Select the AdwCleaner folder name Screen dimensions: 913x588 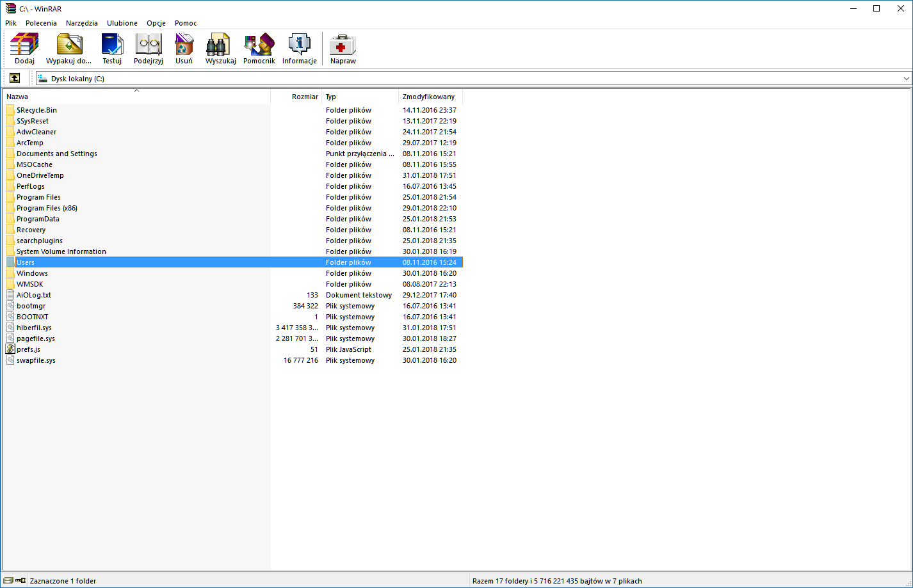click(36, 132)
